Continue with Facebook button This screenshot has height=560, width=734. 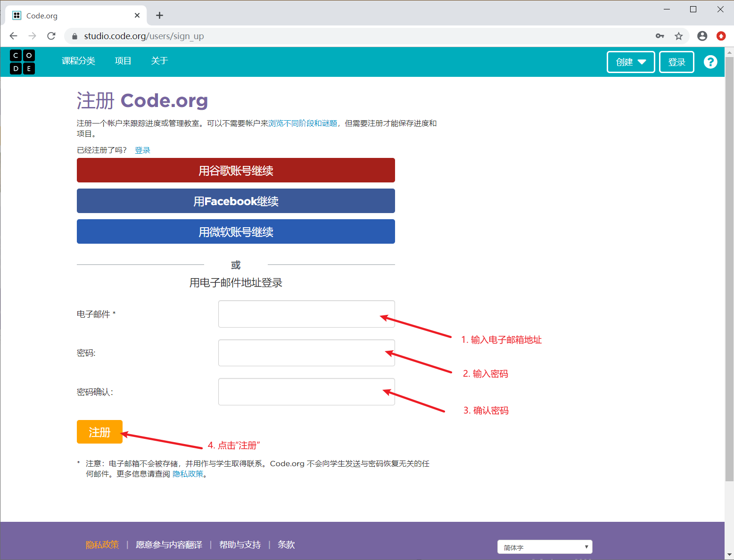click(236, 201)
